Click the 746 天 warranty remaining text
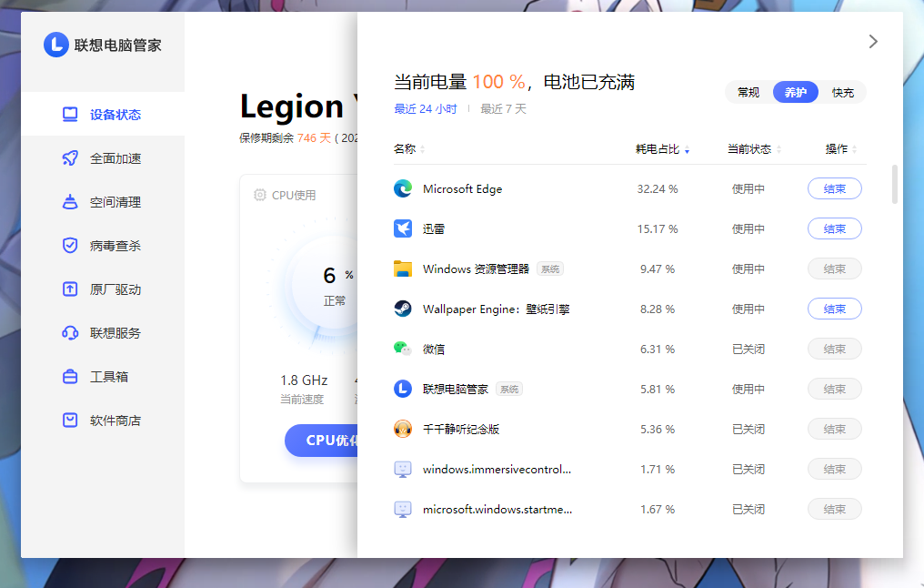Image resolution: width=924 pixels, height=588 pixels. (315, 138)
